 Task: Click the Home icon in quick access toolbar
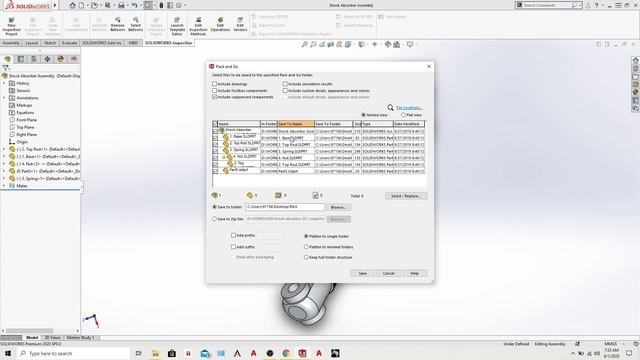pyautogui.click(x=72, y=5)
